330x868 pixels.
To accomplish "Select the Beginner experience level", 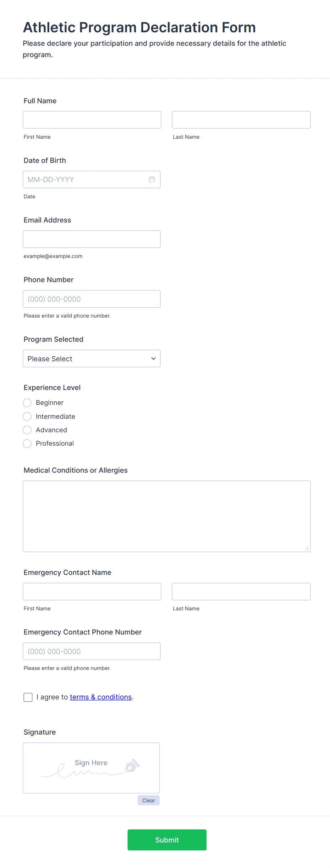I will coord(27,403).
